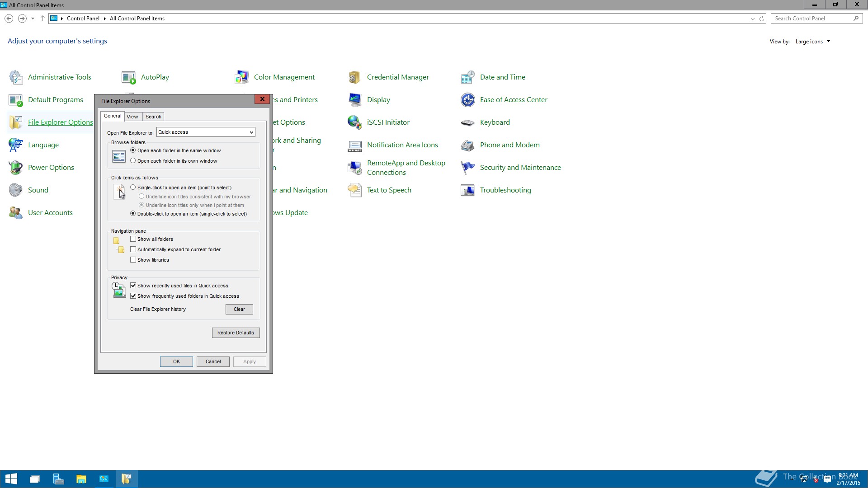Close the File Explorer Options dialog
Screen dimensions: 868x488
262,99
